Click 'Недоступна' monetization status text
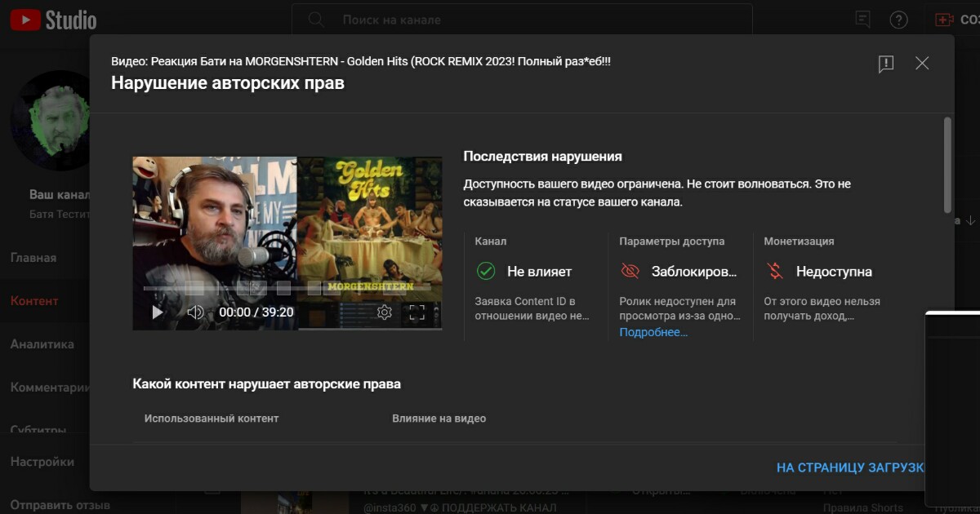Screen dimensions: 980x514 (x=834, y=272)
